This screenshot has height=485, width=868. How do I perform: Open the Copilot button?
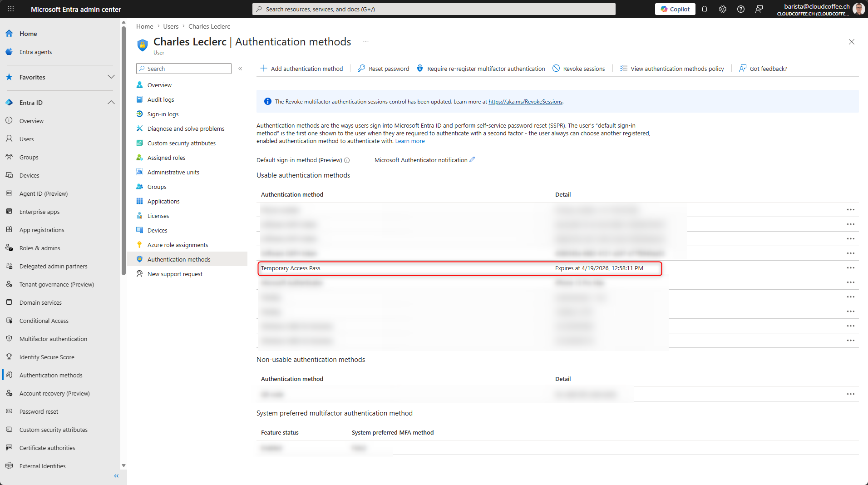(x=675, y=9)
